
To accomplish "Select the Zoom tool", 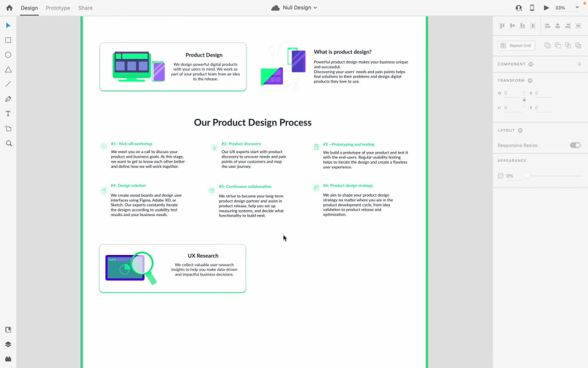I will 8,142.
